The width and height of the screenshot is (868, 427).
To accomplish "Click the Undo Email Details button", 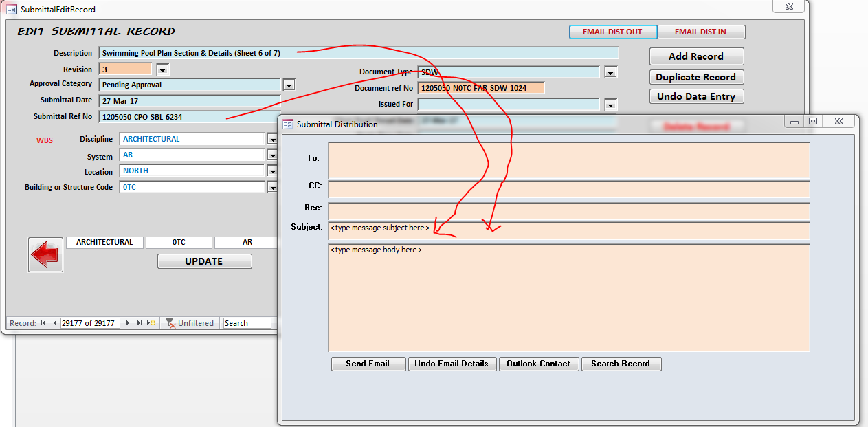I will [x=452, y=364].
